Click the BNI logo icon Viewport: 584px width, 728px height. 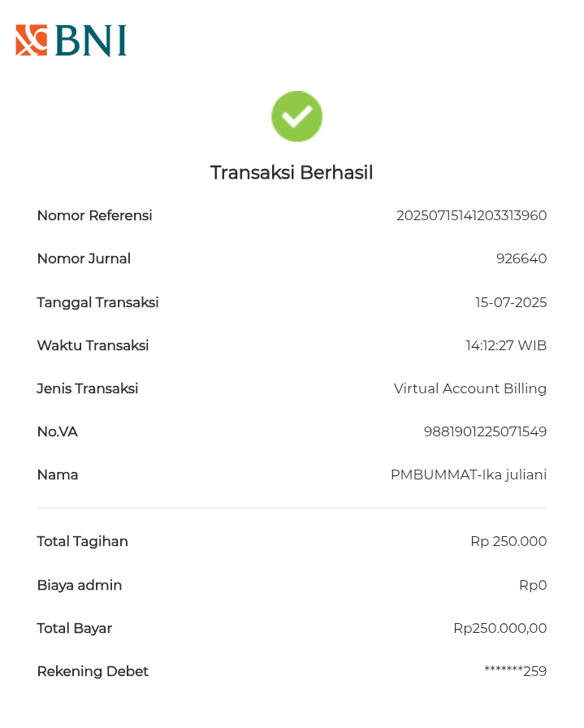[x=32, y=41]
